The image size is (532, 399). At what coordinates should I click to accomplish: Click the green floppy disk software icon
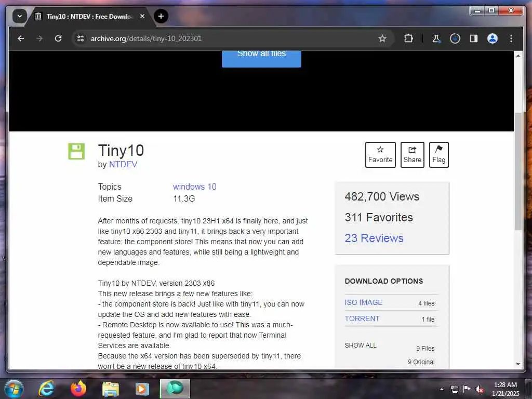76,151
